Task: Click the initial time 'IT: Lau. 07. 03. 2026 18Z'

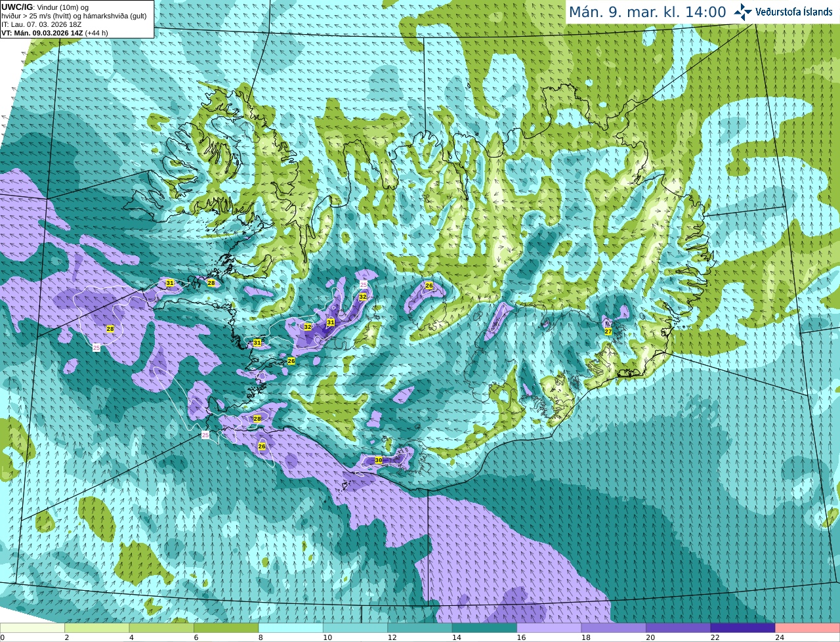Action: pos(42,24)
